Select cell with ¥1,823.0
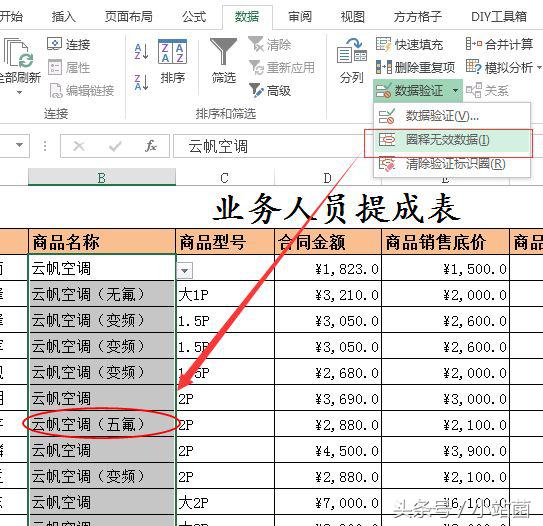Viewport: 543px width, 526px height. (328, 269)
